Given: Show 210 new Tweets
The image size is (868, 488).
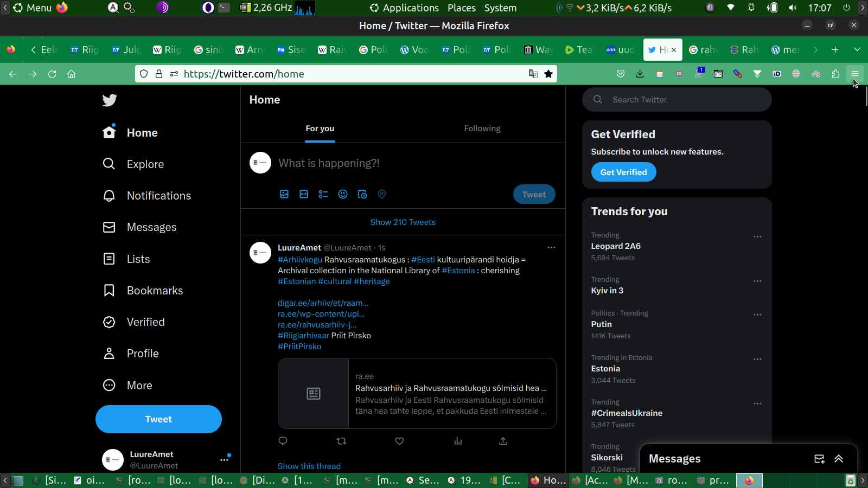Looking at the screenshot, I should (403, 222).
